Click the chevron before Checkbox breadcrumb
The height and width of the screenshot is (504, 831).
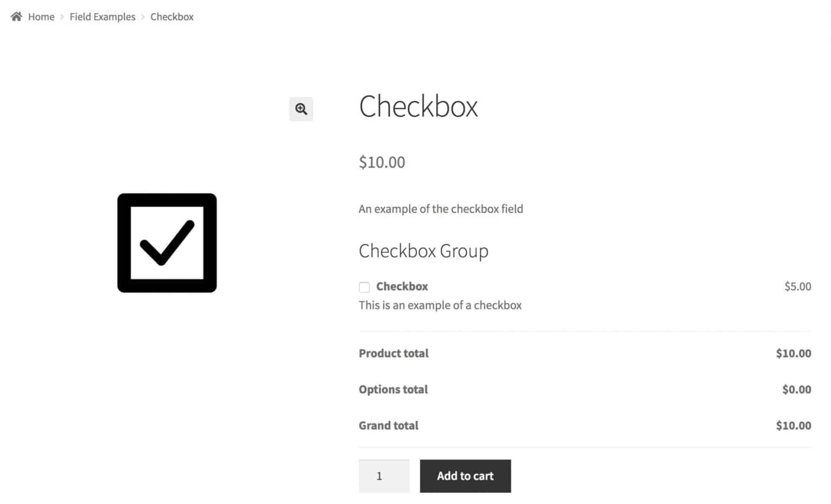[143, 17]
